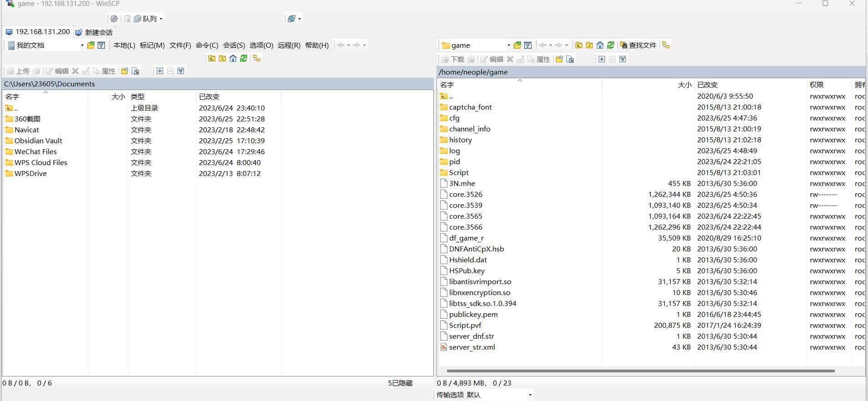Click the 查找文件 find files button
Screen dimensions: 868x401
coord(638,45)
